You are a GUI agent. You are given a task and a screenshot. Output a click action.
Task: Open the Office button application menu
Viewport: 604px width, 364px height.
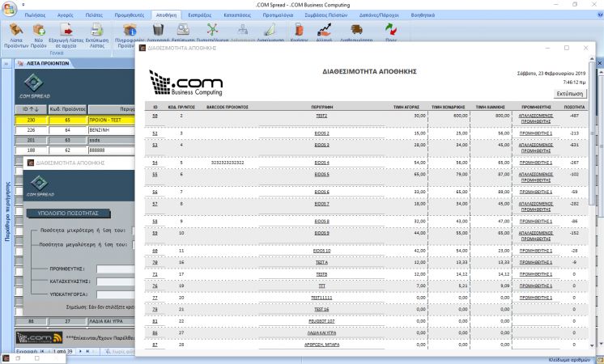9,8
